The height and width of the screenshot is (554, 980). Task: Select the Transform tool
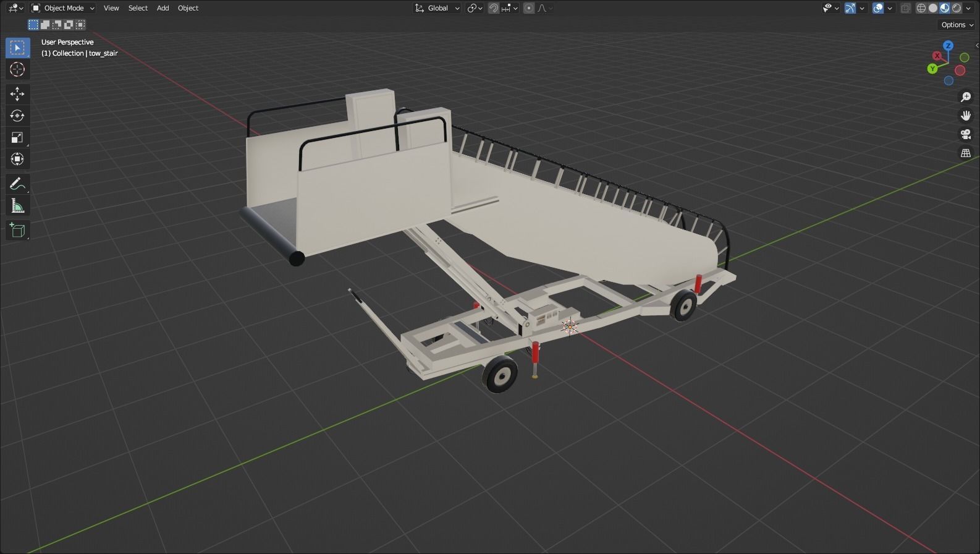pos(17,159)
